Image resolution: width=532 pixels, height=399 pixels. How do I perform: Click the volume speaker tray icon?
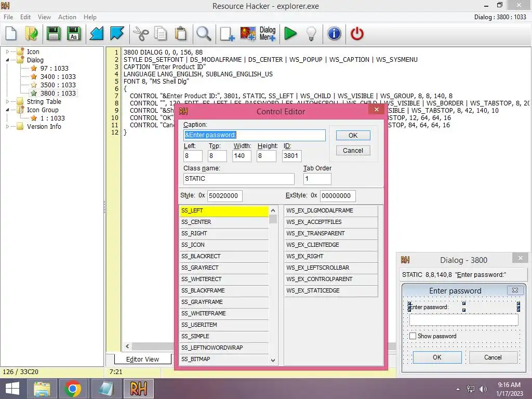coord(483,389)
